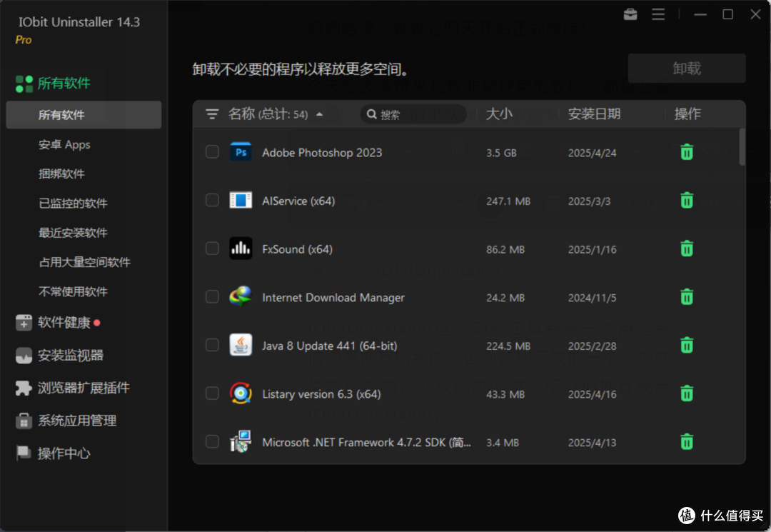Select the Listary version 6.3 checkbox
This screenshot has width=771, height=532.
point(212,393)
